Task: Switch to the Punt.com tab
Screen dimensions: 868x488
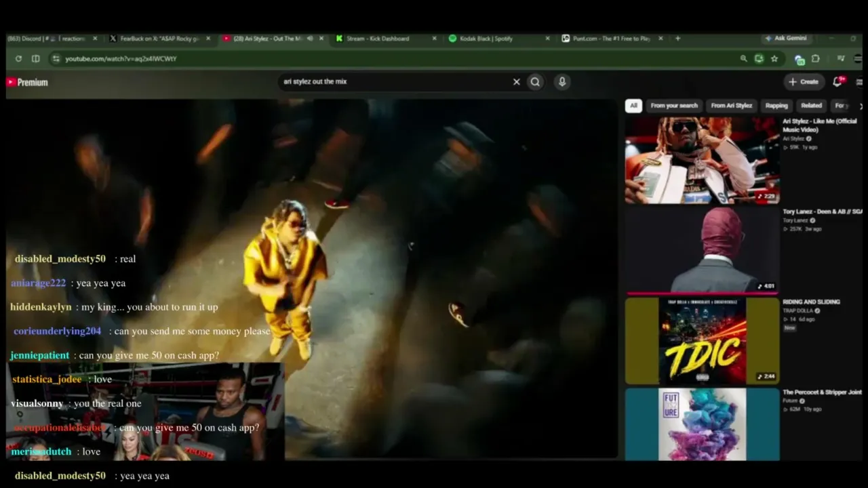Action: [x=613, y=39]
